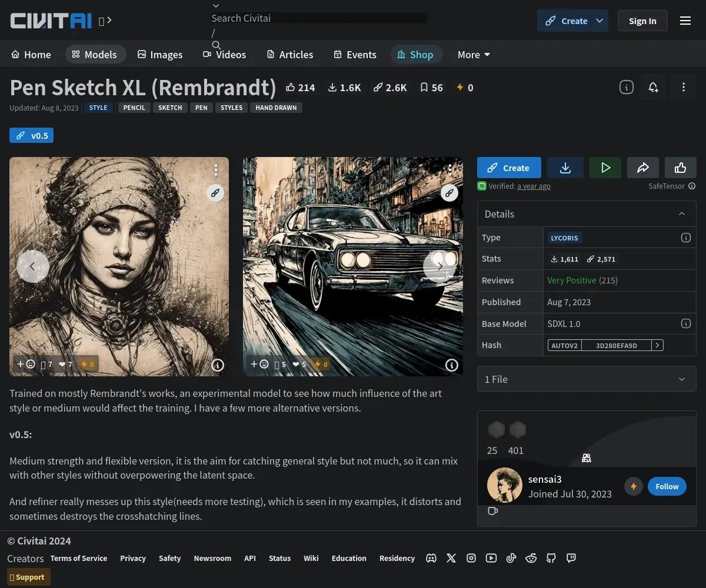Open the Twitch footer icon
The height and width of the screenshot is (588, 706).
pos(571,558)
